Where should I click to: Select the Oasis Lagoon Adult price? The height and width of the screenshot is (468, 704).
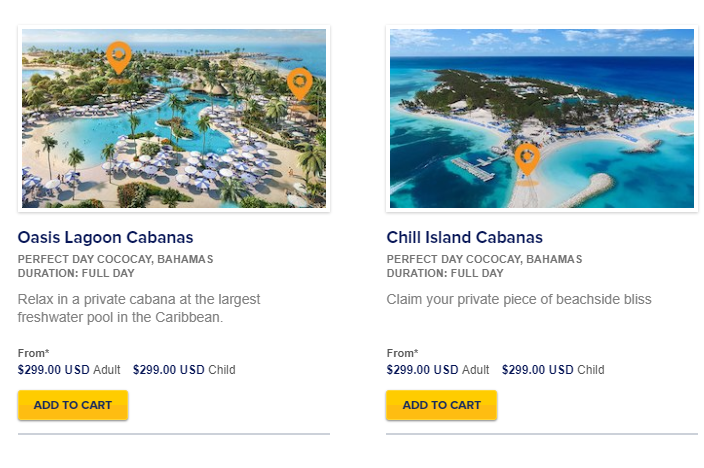tap(69, 370)
